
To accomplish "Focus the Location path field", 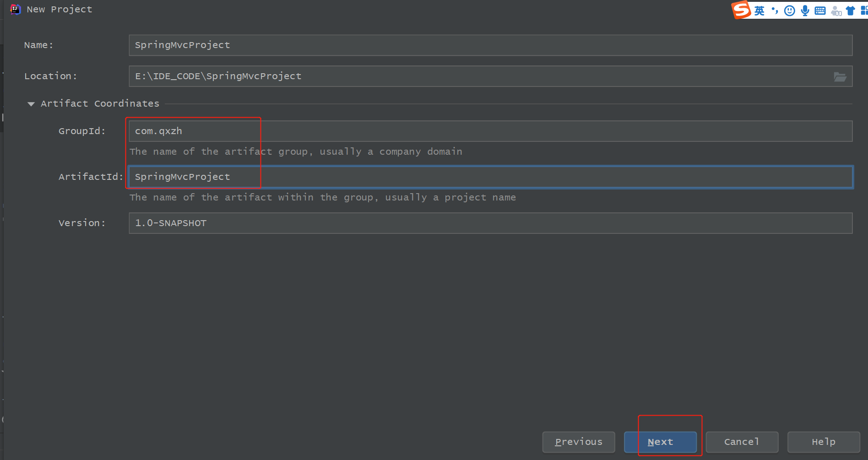I will (490, 76).
